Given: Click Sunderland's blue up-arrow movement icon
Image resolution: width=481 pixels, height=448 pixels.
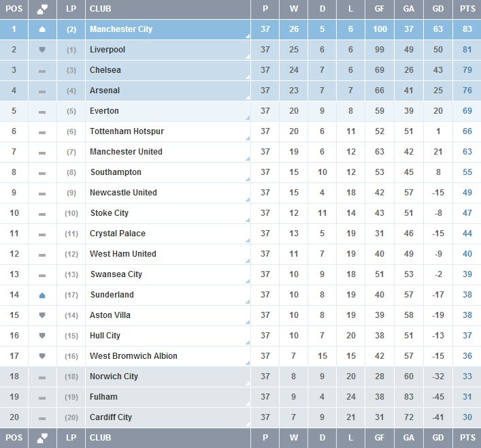Looking at the screenshot, I should [x=42, y=295].
